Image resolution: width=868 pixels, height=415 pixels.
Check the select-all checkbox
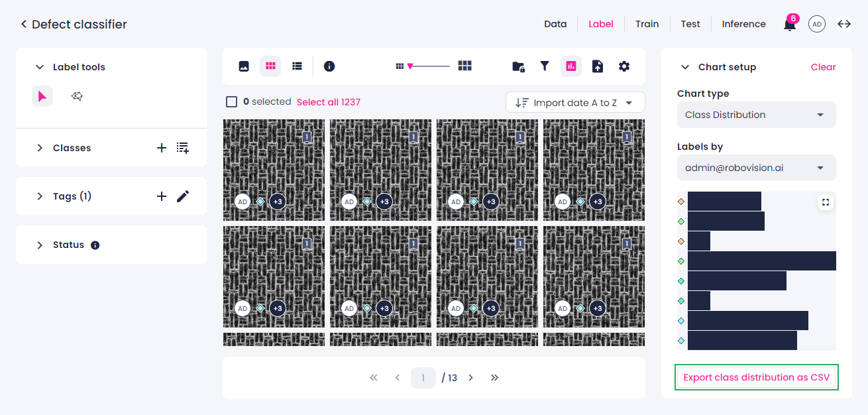click(x=232, y=102)
